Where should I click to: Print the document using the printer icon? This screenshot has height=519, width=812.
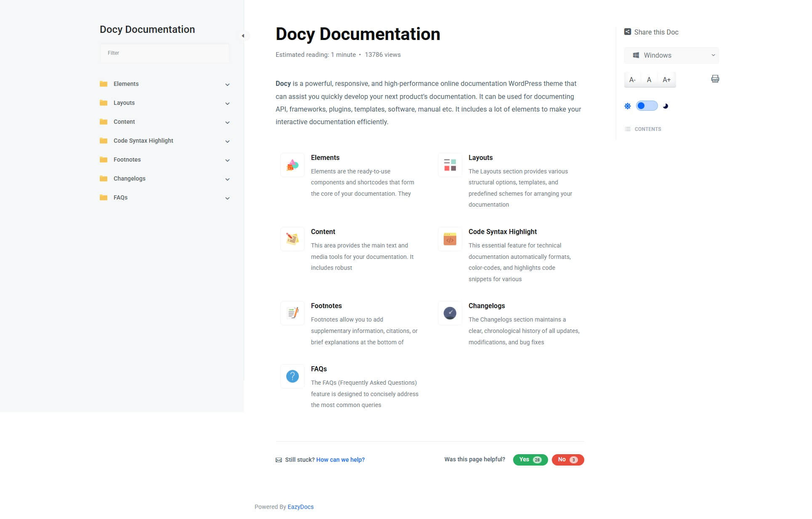(x=715, y=79)
